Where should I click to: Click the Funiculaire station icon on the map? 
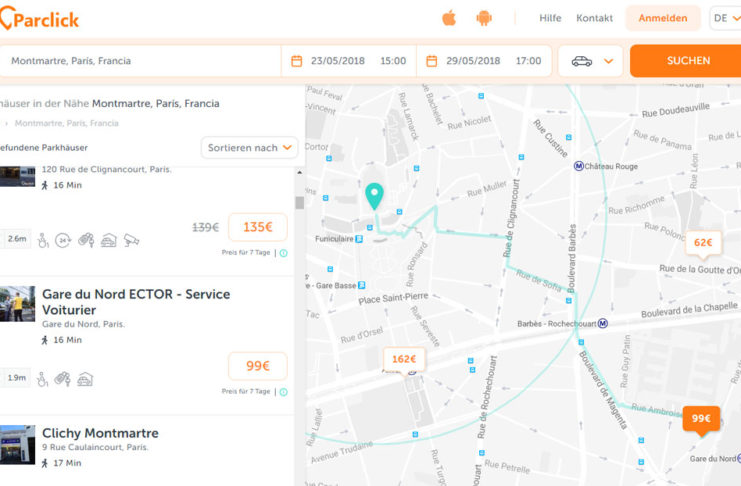coord(359,239)
